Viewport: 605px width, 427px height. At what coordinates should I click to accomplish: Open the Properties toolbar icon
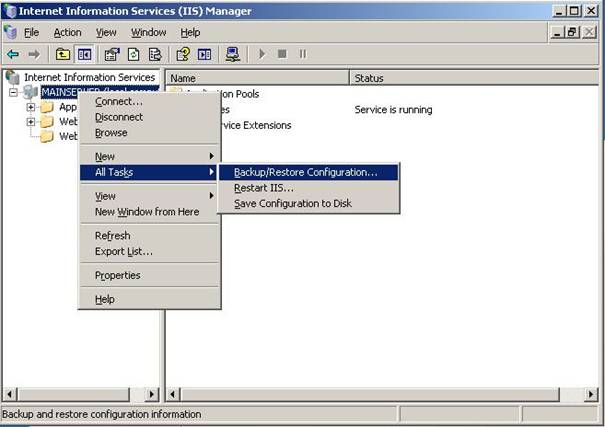click(x=112, y=54)
